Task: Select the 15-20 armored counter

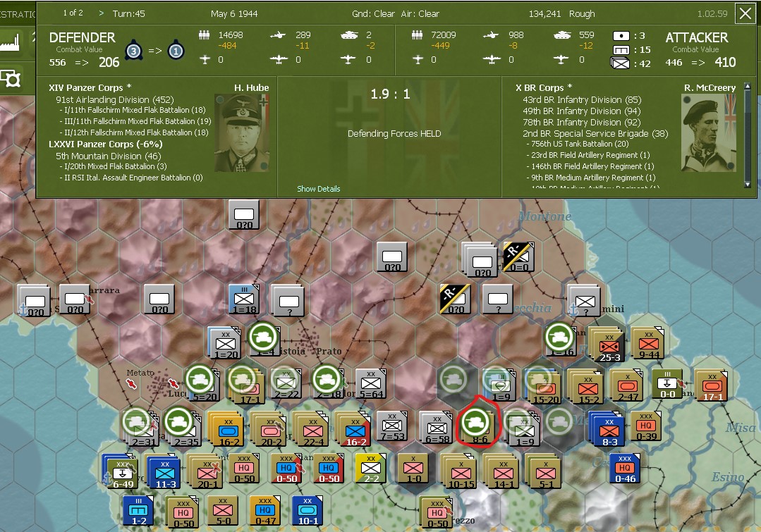Action: (545, 388)
